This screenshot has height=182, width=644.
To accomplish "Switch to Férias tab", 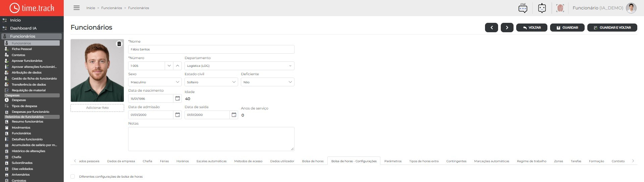I will [x=164, y=161].
